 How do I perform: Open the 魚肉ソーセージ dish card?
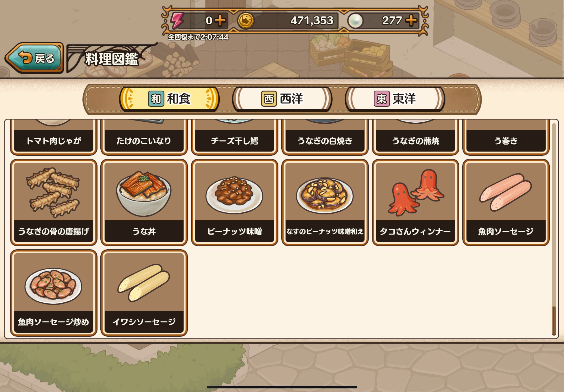tap(506, 202)
